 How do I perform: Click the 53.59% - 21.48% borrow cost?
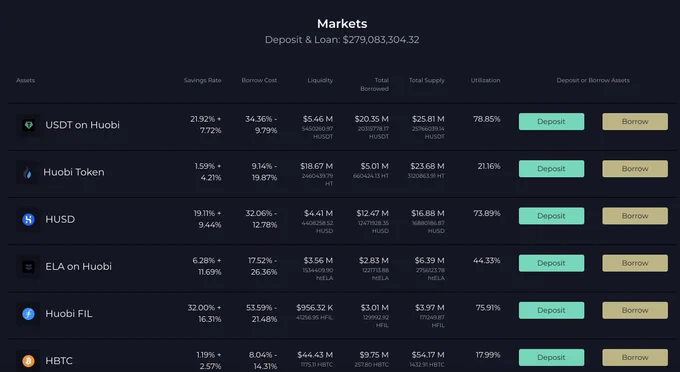[x=262, y=313]
